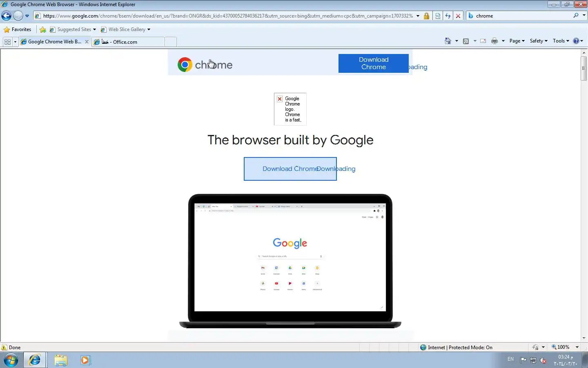Expand the tab list dropdown arrow
The width and height of the screenshot is (588, 368).
pyautogui.click(x=15, y=42)
